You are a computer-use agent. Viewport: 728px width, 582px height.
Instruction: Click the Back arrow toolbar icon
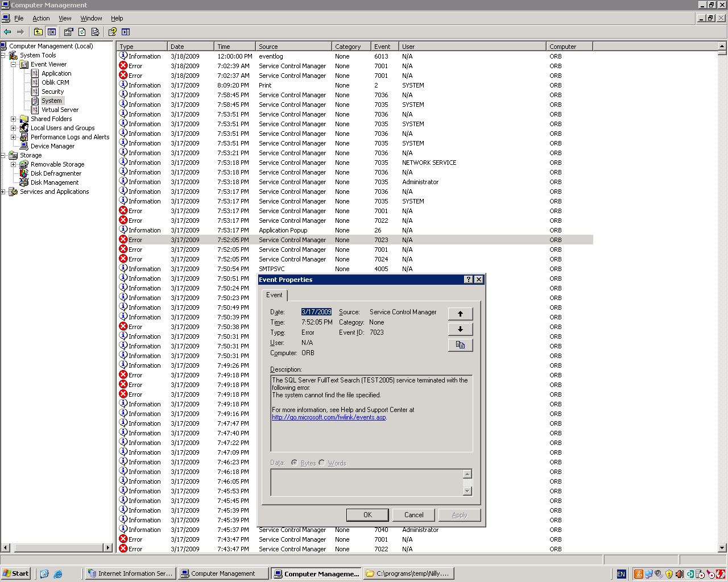pyautogui.click(x=7, y=32)
